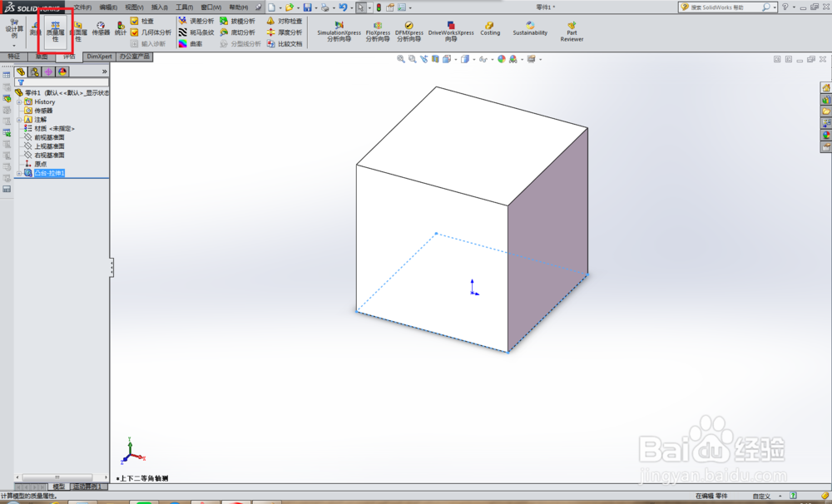Open the 帮助(H) menu
Viewport: 832px width, 504px height.
(238, 7)
